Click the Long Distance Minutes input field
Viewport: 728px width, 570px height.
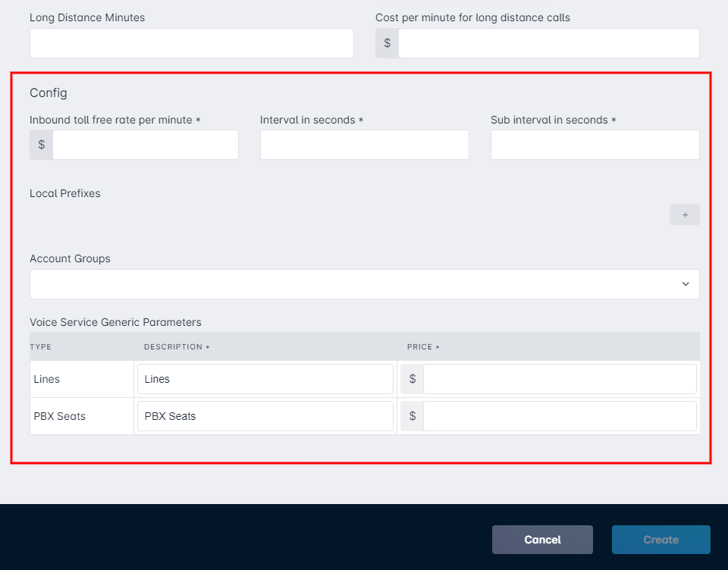click(x=191, y=43)
